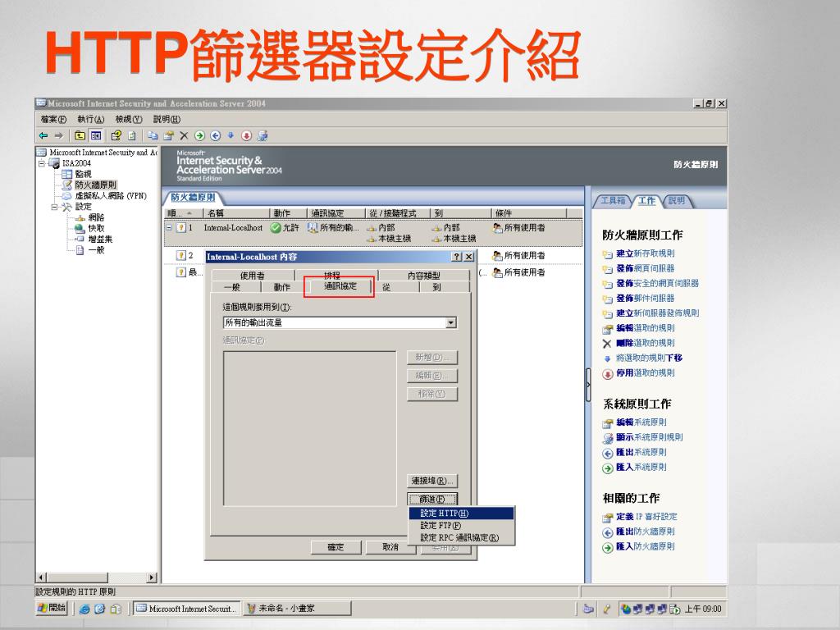
Task: Click the blue Move Down arrow toolbar icon
Action: [x=231, y=135]
